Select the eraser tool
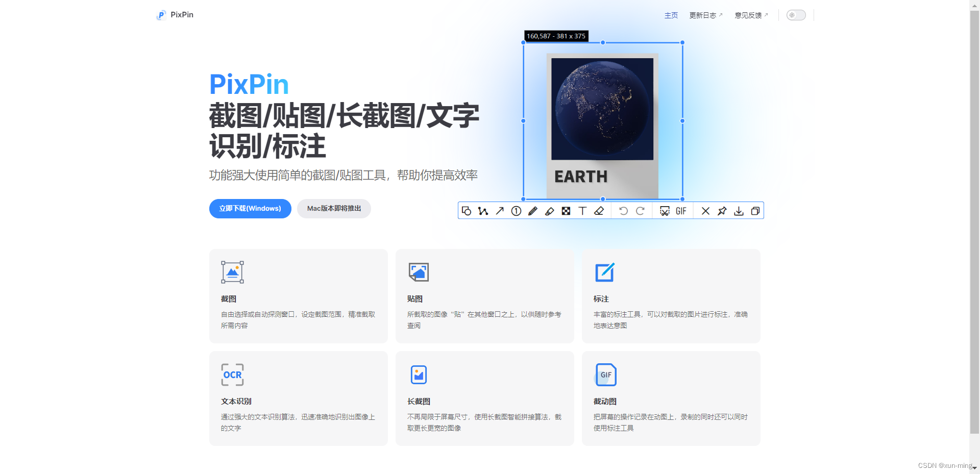This screenshot has height=474, width=980. (x=599, y=211)
